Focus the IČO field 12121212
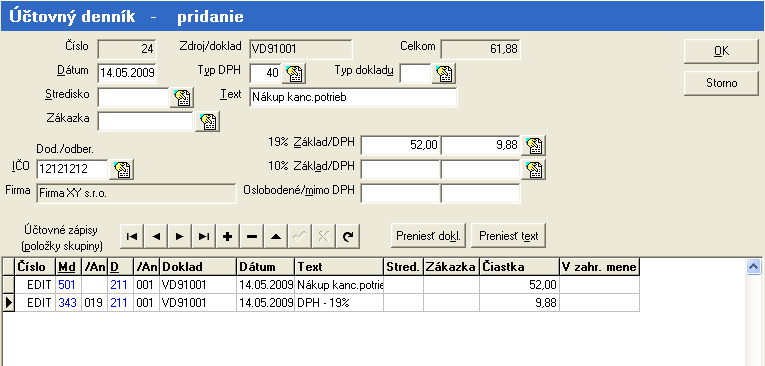Viewport: 765px width, 366px height. 72,169
